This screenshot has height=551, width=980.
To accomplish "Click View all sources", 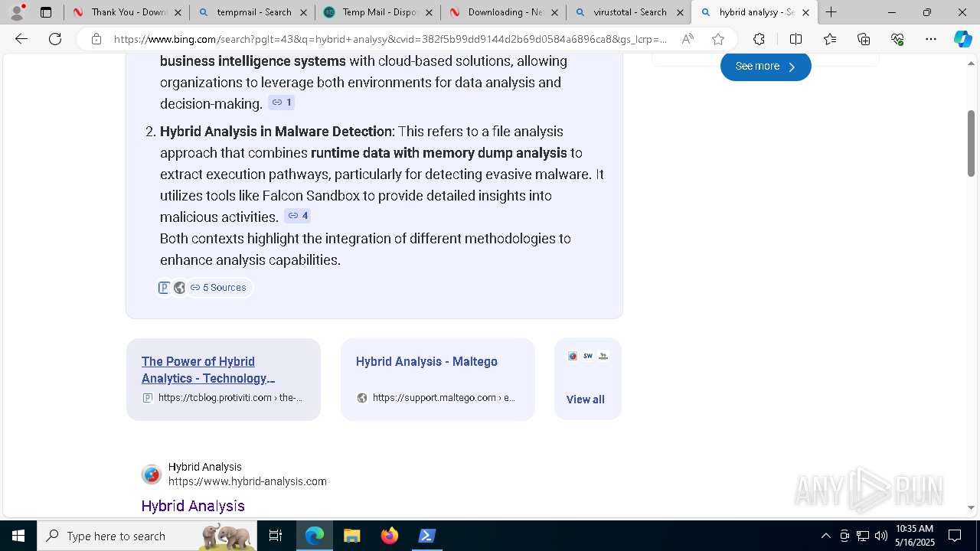I will pyautogui.click(x=586, y=399).
